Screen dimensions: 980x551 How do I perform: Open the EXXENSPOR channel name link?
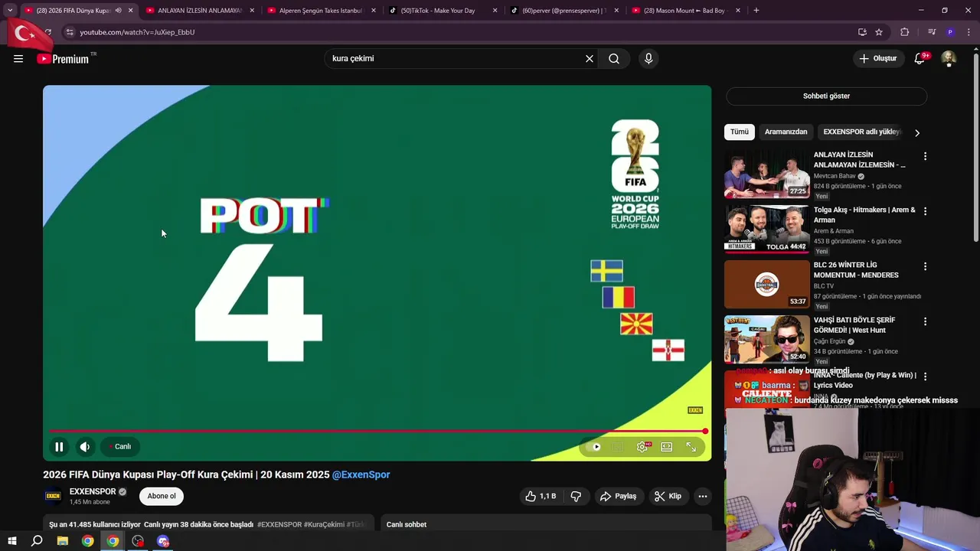tap(93, 491)
